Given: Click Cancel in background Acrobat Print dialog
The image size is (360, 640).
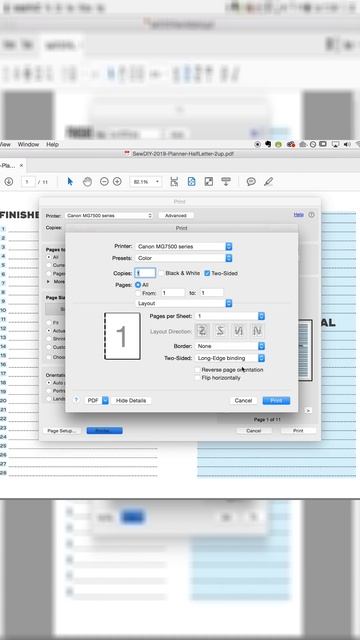Looking at the screenshot, I should pos(253,431).
